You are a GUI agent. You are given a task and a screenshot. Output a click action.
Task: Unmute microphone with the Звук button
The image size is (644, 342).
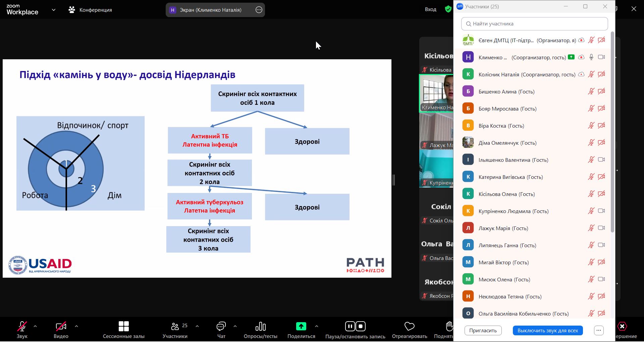22,326
